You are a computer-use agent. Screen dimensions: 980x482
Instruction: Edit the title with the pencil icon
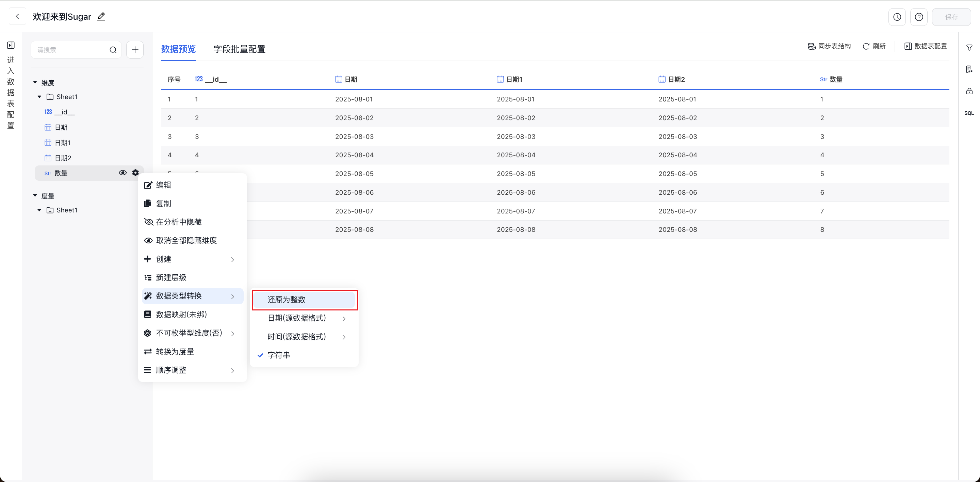click(x=101, y=16)
